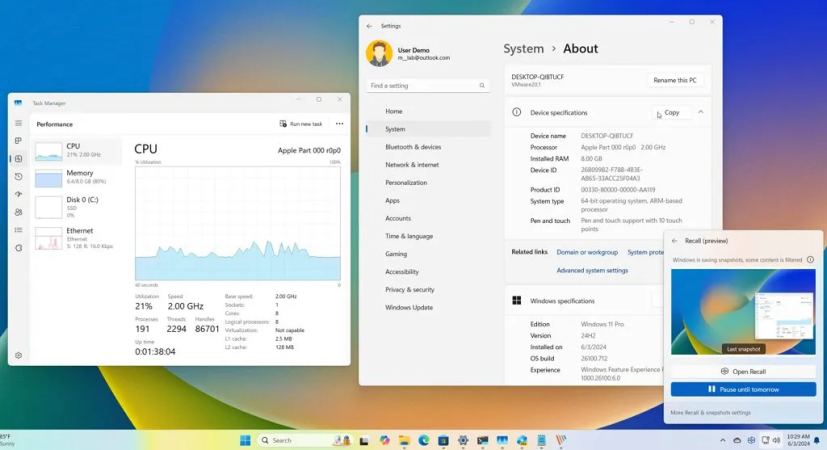Click Pause until tomorrow button
Image resolution: width=827 pixels, height=450 pixels.
click(743, 389)
